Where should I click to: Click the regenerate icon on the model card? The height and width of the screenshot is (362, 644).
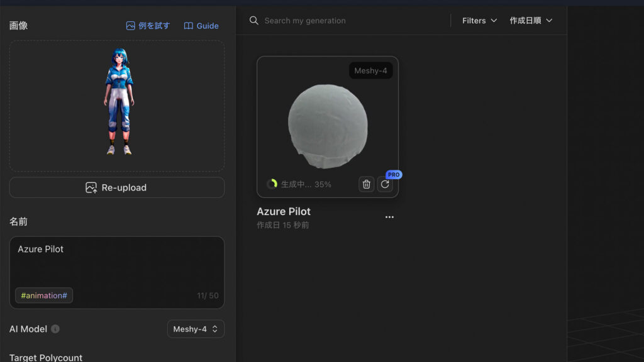[385, 184]
